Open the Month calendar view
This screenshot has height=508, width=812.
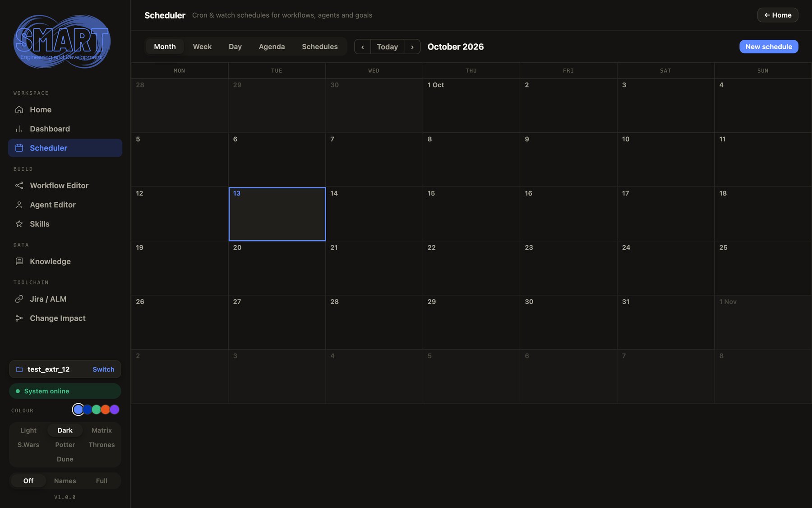(x=165, y=47)
